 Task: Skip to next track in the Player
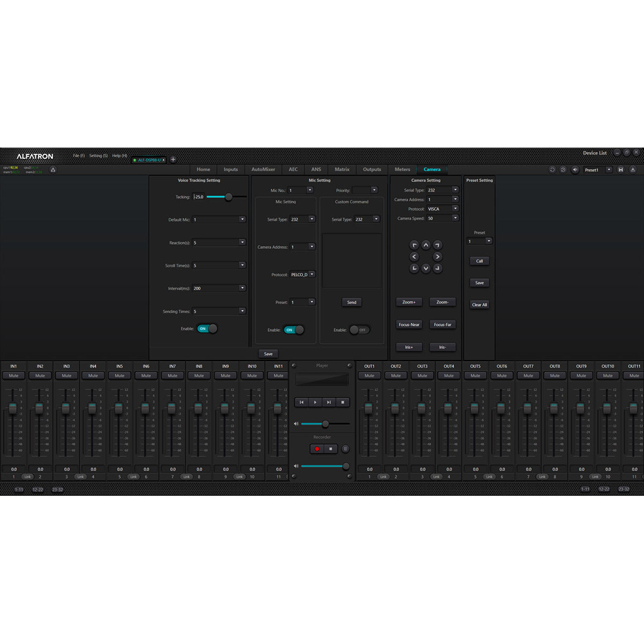(328, 402)
